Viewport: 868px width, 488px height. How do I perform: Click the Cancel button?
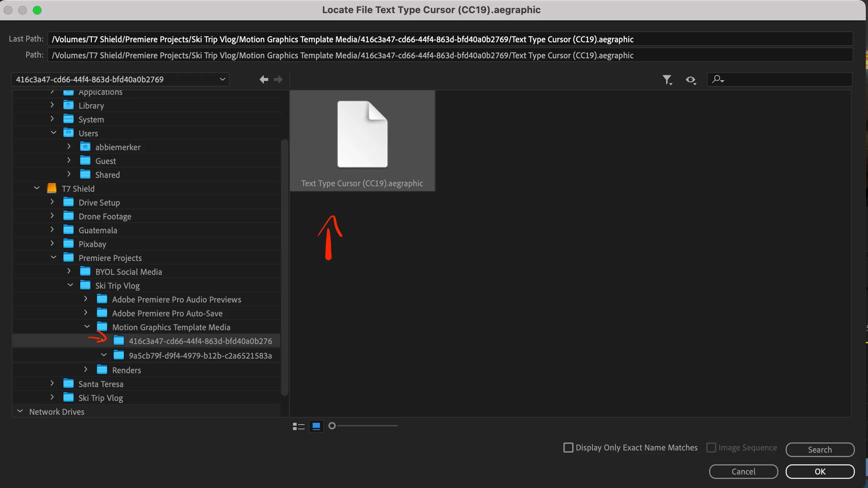[x=743, y=472]
